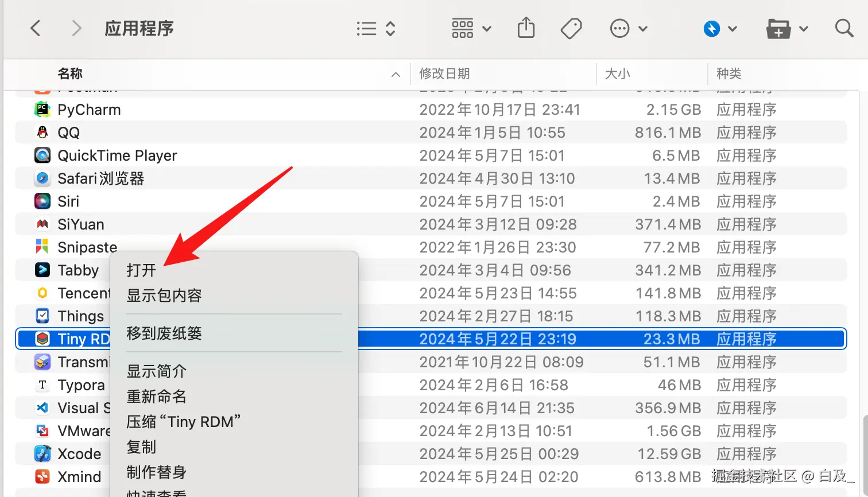The width and height of the screenshot is (868, 497).
Task: Open the Tags toolbar icon
Action: click(571, 28)
